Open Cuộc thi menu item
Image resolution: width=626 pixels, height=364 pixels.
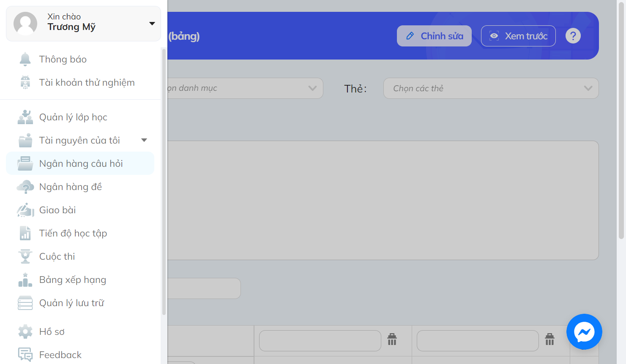pyautogui.click(x=80, y=256)
